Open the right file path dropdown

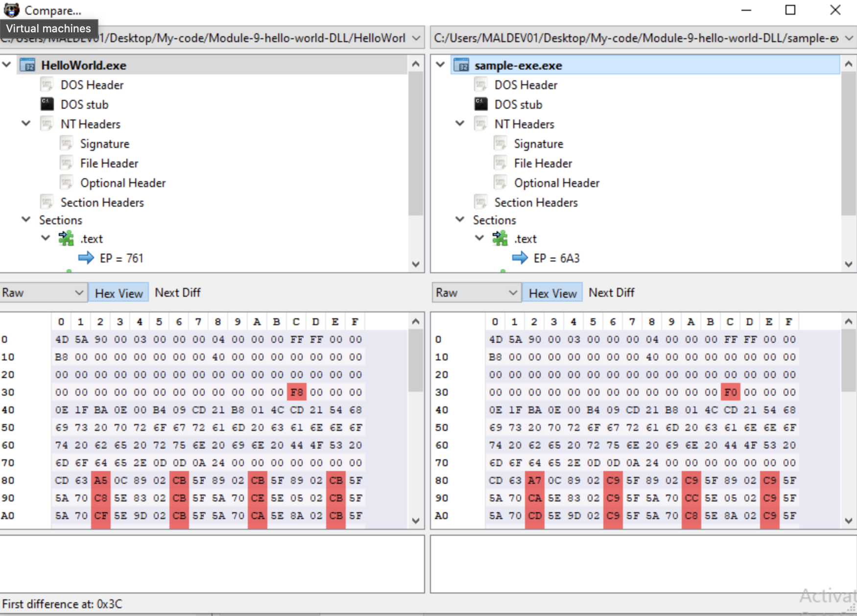click(x=849, y=38)
